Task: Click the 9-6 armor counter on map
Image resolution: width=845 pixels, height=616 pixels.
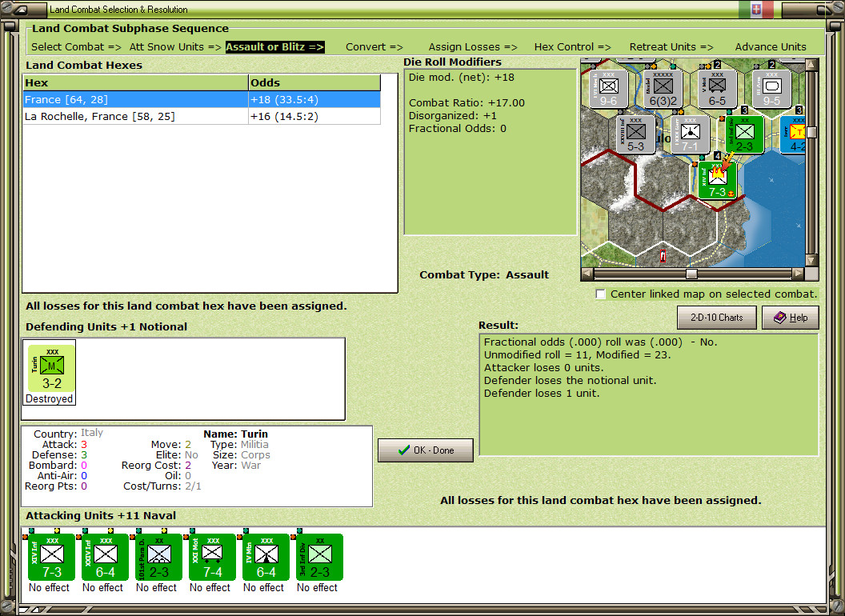Action: pyautogui.click(x=608, y=88)
